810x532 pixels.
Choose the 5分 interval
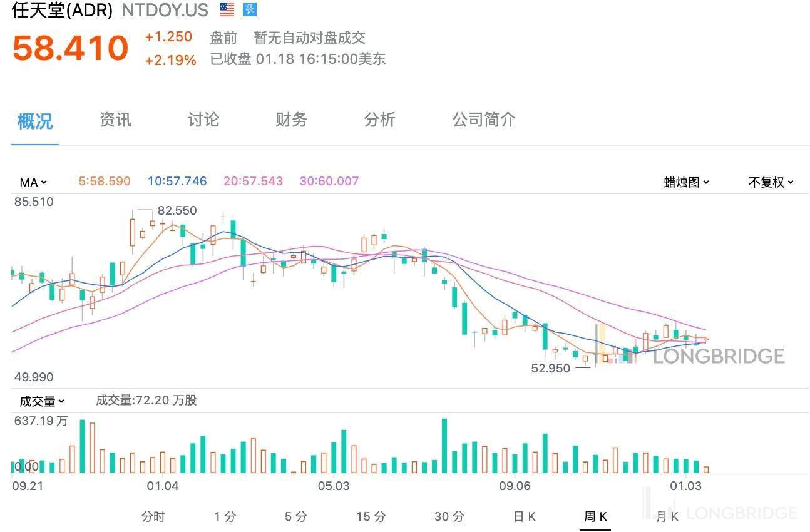[x=296, y=516]
